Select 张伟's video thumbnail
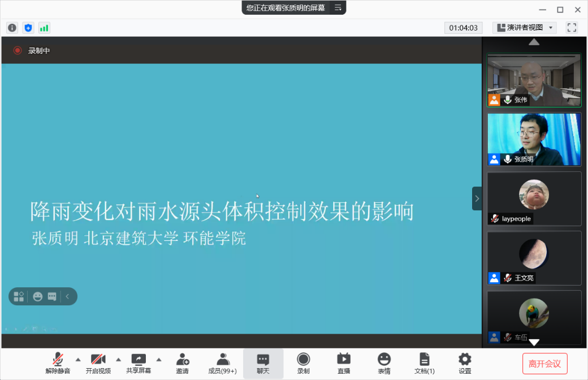 (x=534, y=80)
